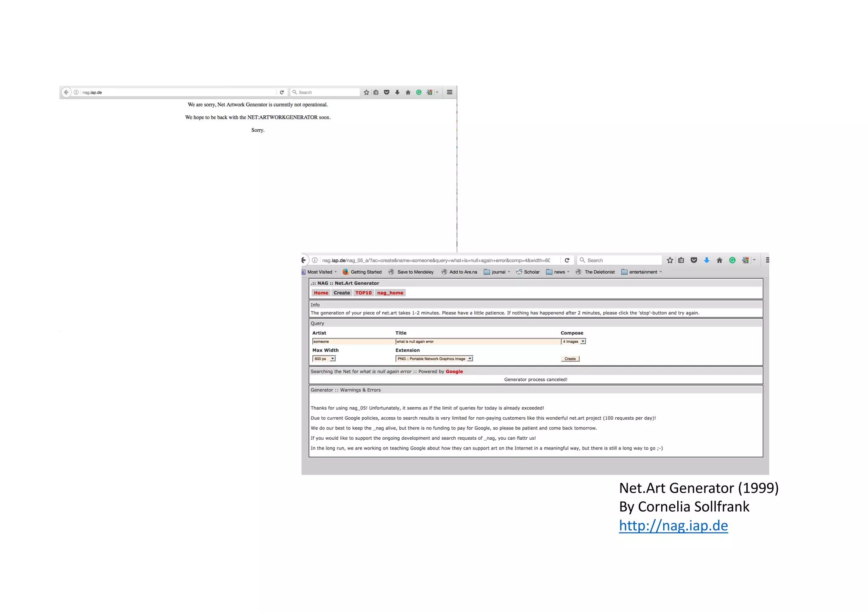
Task: Go to home page in upper browser
Action: coord(408,92)
